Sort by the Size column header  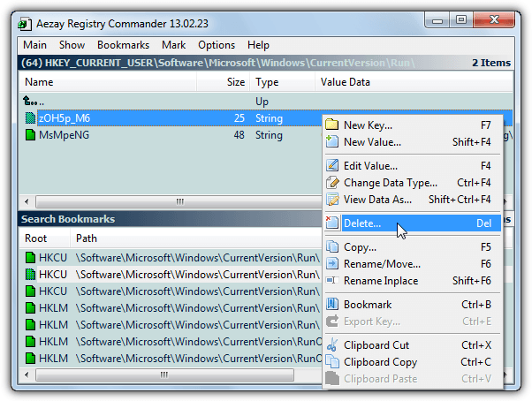point(224,82)
